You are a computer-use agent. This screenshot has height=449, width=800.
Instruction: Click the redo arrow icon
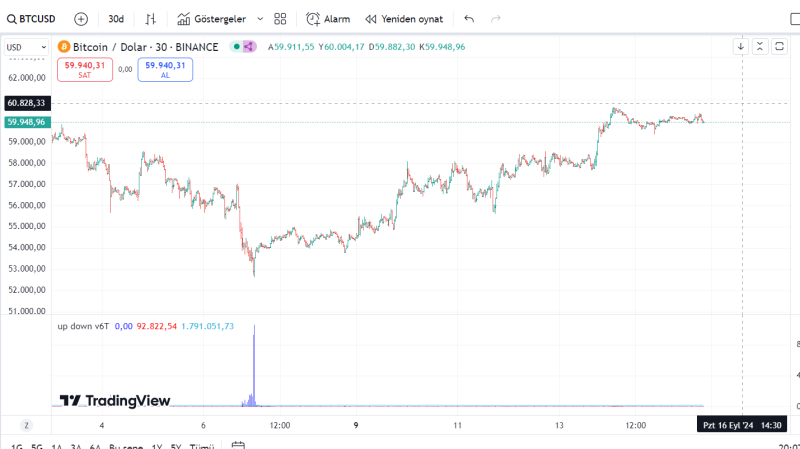[x=497, y=18]
